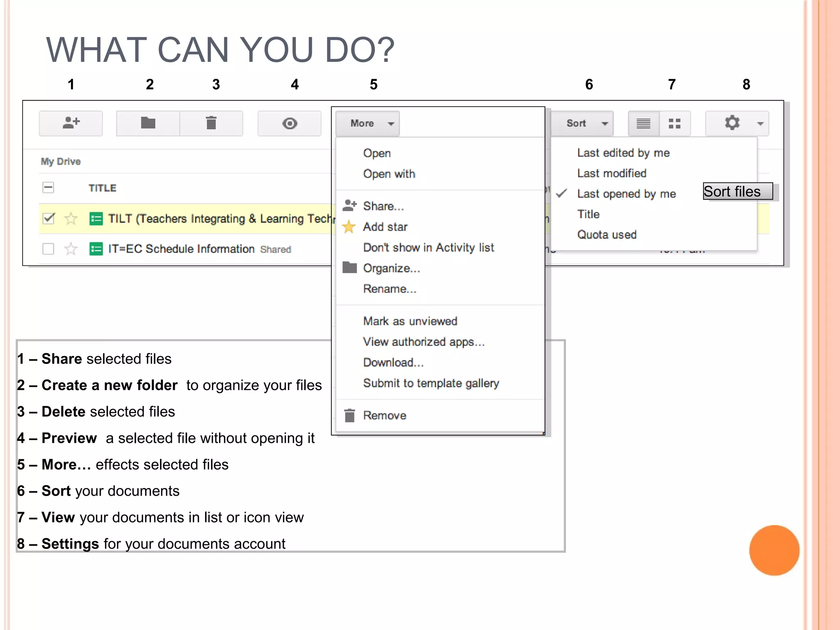Open settings gear icon

(x=732, y=123)
